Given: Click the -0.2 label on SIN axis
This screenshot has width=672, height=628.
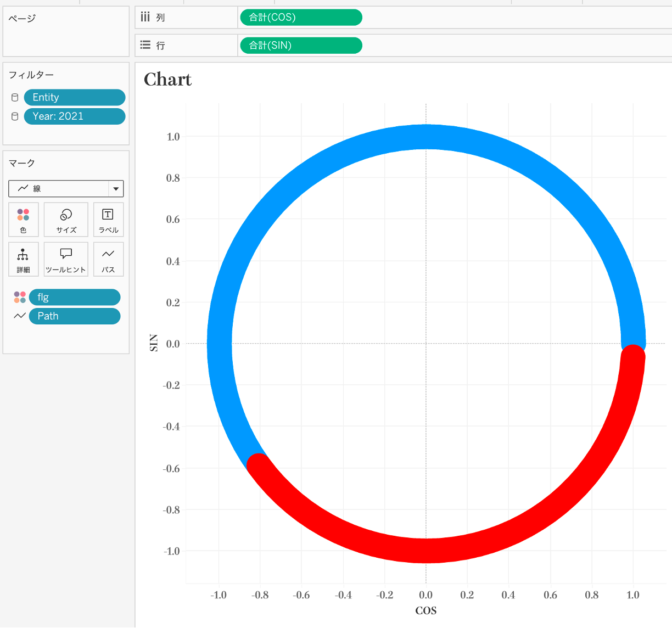Looking at the screenshot, I should pyautogui.click(x=171, y=385).
